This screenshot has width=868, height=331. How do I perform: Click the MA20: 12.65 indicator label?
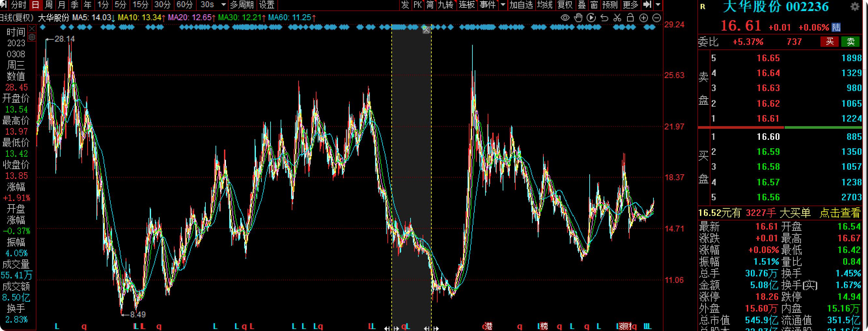tap(190, 17)
